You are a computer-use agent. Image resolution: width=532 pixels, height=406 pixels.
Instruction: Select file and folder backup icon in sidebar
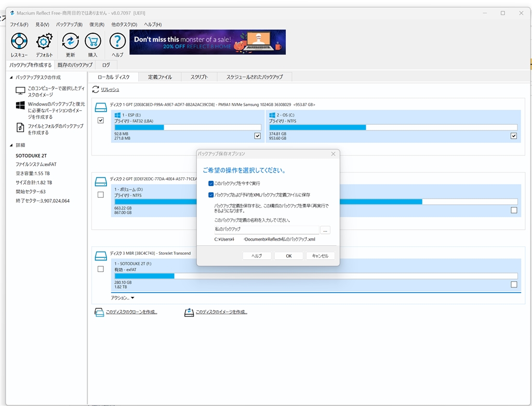click(20, 127)
